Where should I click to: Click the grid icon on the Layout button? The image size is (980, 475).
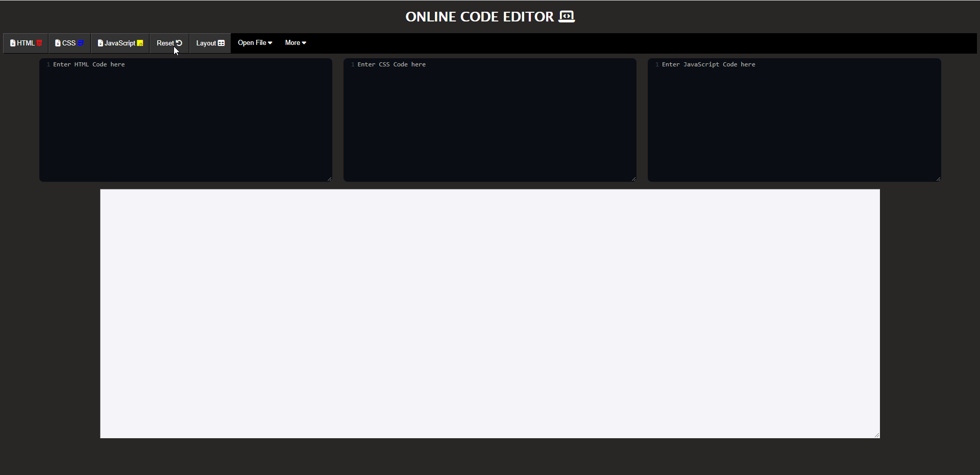[x=222, y=43]
